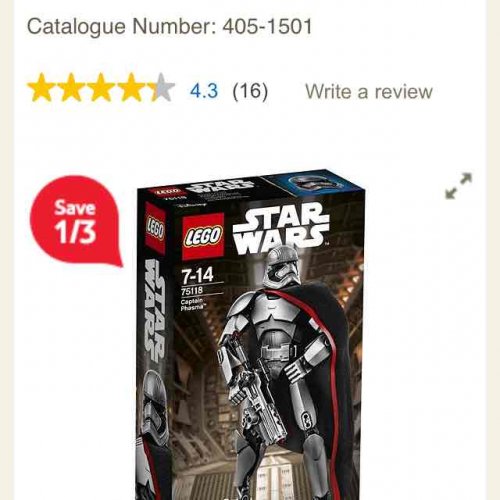500x500 pixels.
Task: Select the Catalogue Number 405-1501 text
Action: click(x=170, y=26)
